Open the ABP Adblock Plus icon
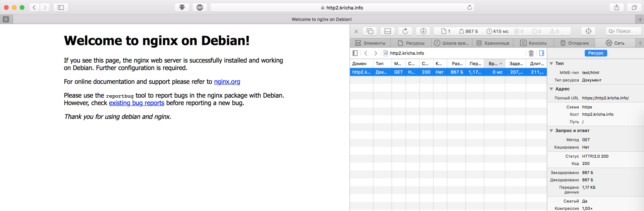 click(x=200, y=7)
